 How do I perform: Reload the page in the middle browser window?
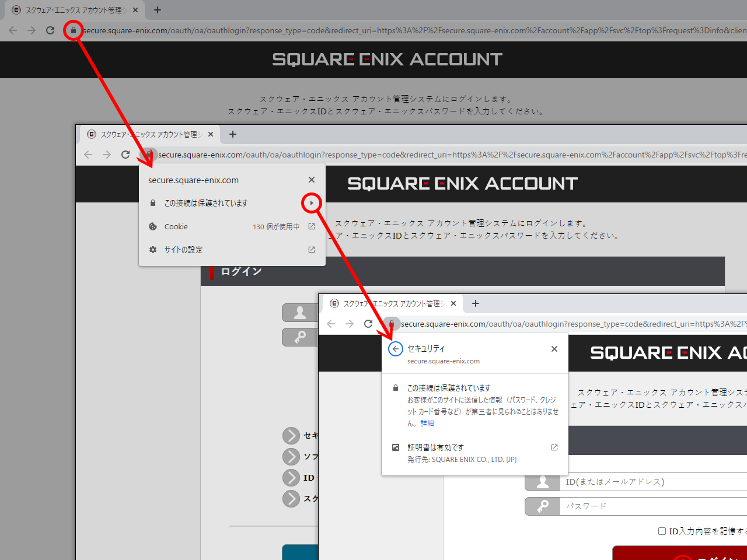(125, 155)
